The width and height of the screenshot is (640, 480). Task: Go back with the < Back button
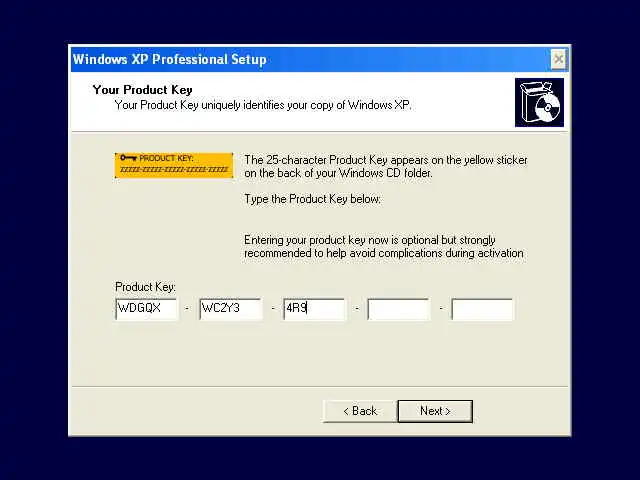[x=360, y=411]
